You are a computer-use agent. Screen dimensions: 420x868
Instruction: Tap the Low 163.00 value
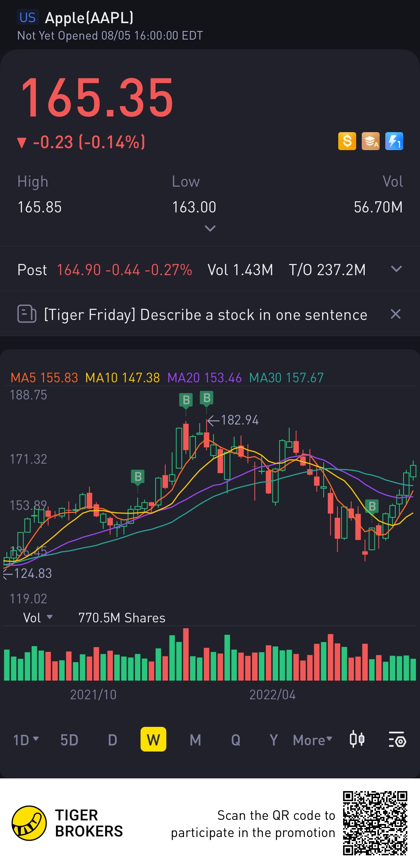tap(194, 207)
